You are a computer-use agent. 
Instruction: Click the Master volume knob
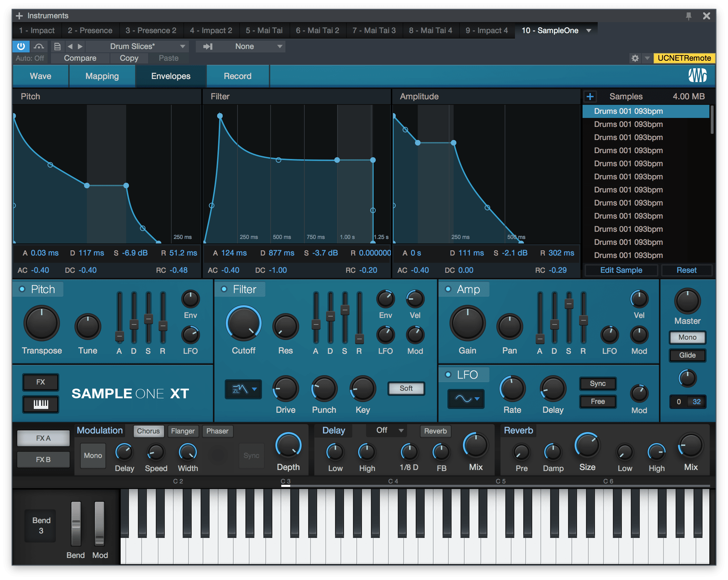[x=687, y=302]
